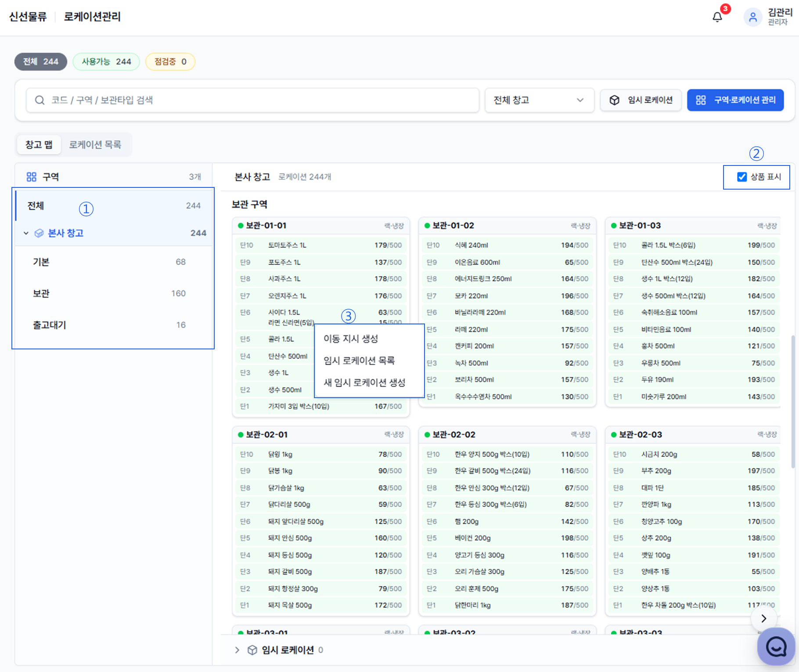Viewport: 799px width, 672px height.
Task: Open the 보관-01-01 location card header
Action: 321,226
